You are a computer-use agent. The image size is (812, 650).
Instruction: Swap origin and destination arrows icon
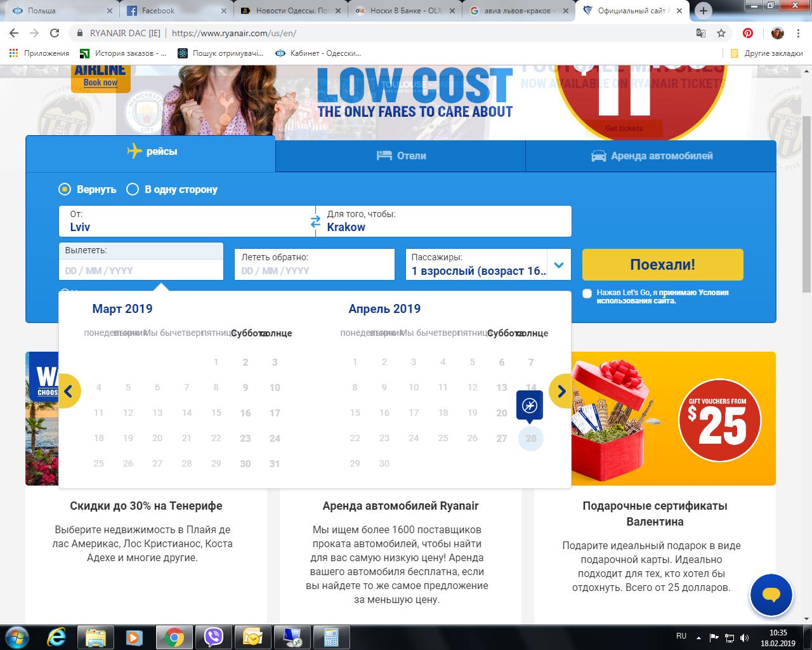coord(315,222)
